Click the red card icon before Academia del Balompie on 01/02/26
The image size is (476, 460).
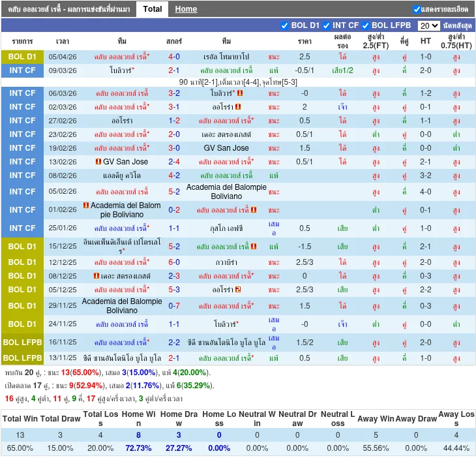pyautogui.click(x=85, y=206)
